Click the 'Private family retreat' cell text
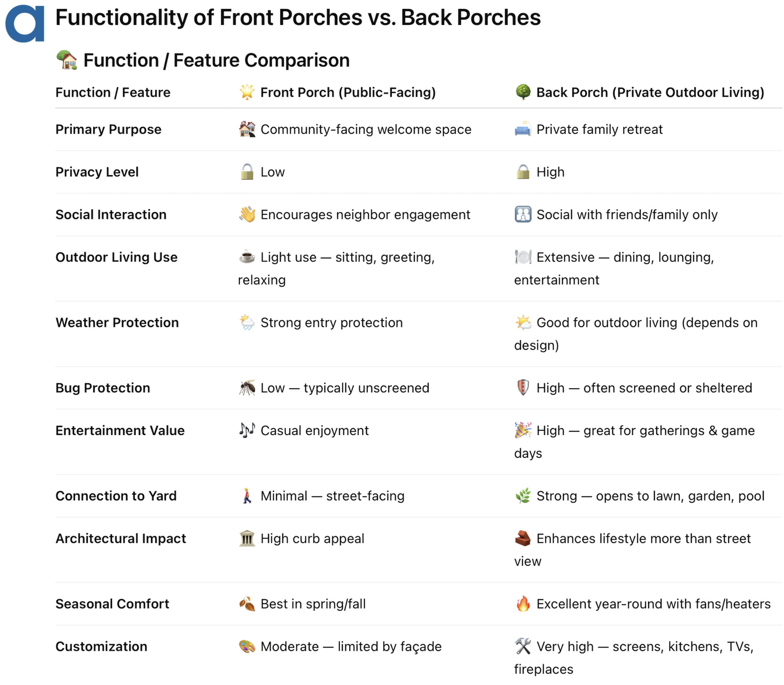784x685 pixels. coord(599,129)
